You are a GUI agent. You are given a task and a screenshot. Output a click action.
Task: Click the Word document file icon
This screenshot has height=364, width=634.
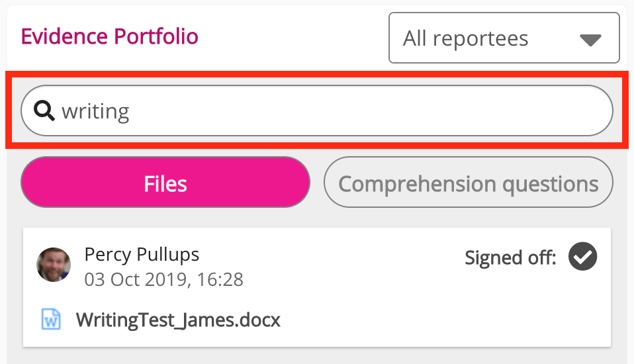pos(52,320)
